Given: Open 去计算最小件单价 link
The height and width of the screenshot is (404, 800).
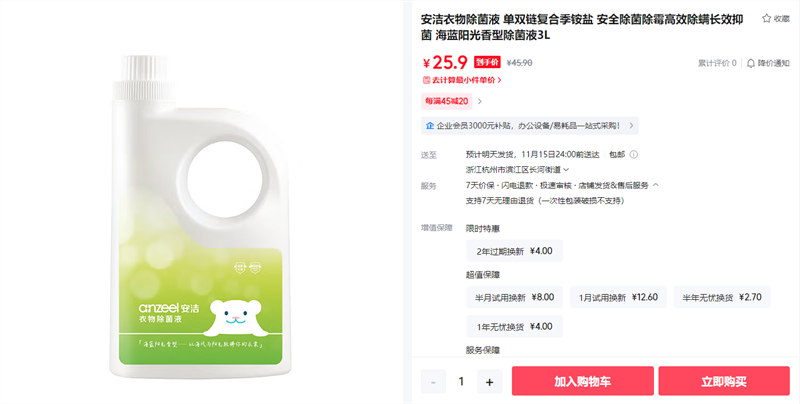Looking at the screenshot, I should 462,80.
